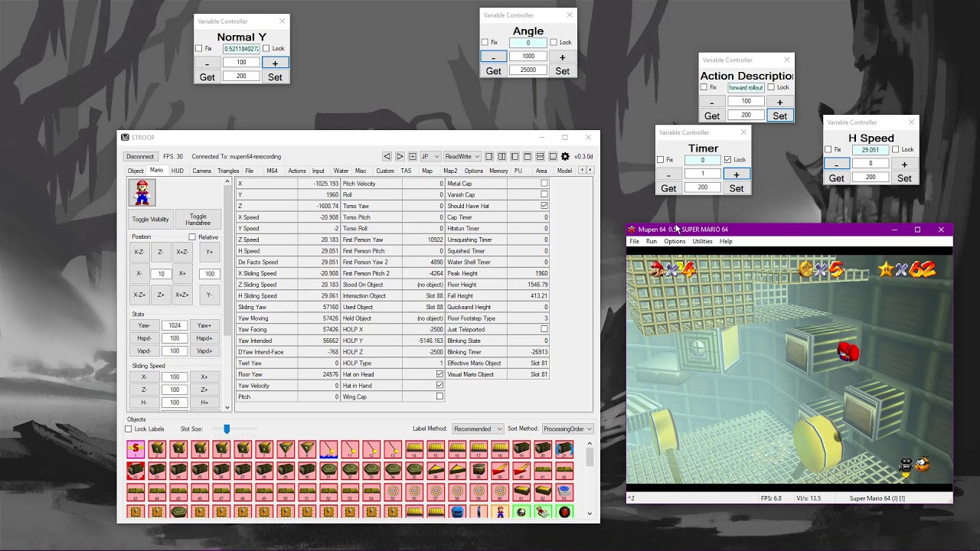This screenshot has height=551, width=980.
Task: Open the File menu in Mupen 64
Action: point(634,241)
